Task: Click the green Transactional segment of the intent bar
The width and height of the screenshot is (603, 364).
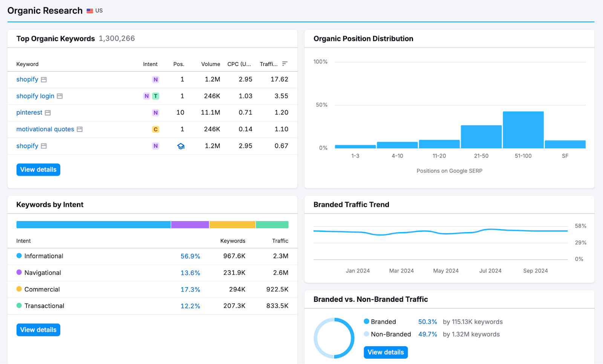Action: 272,225
